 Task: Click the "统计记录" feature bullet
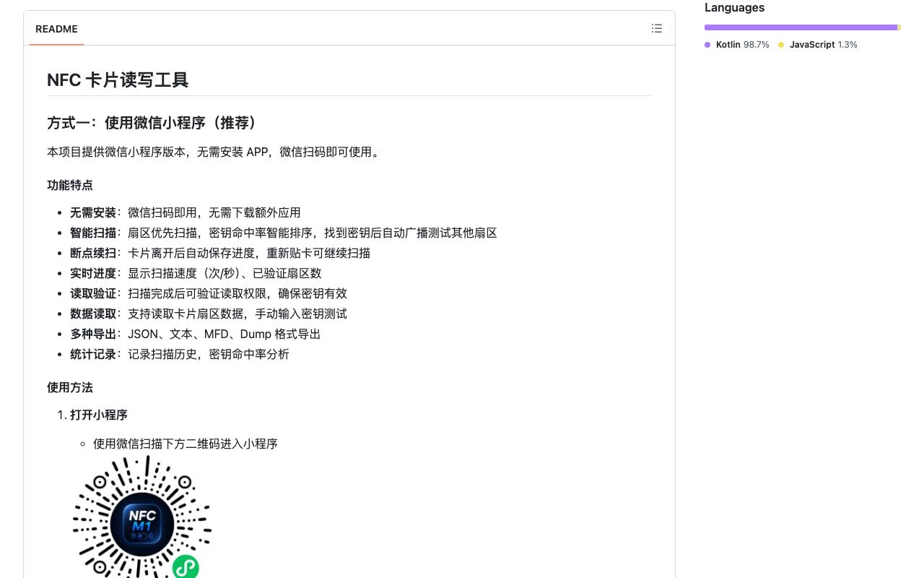(x=180, y=354)
